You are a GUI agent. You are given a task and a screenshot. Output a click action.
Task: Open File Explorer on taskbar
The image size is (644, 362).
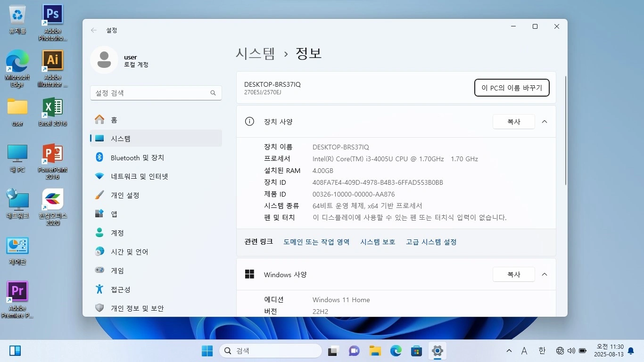click(375, 351)
